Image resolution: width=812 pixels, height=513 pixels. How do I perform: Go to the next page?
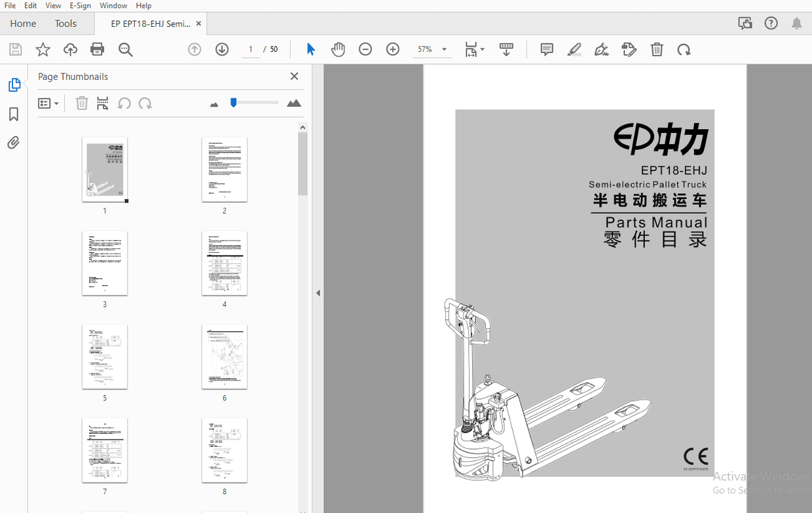pos(222,49)
